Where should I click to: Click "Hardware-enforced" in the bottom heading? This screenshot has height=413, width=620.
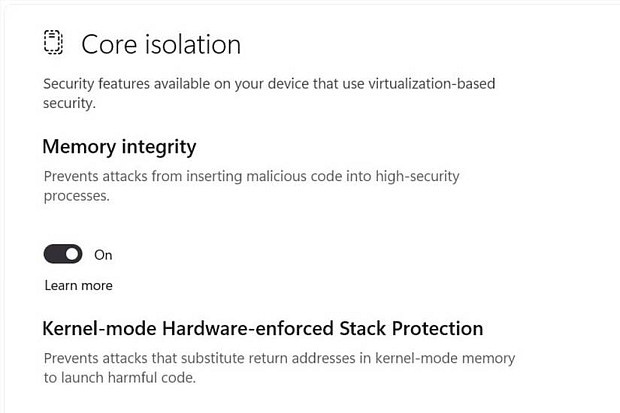pos(248,329)
